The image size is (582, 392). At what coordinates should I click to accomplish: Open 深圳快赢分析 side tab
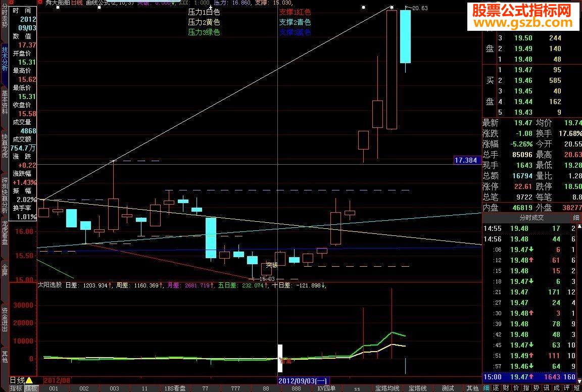click(x=4, y=195)
